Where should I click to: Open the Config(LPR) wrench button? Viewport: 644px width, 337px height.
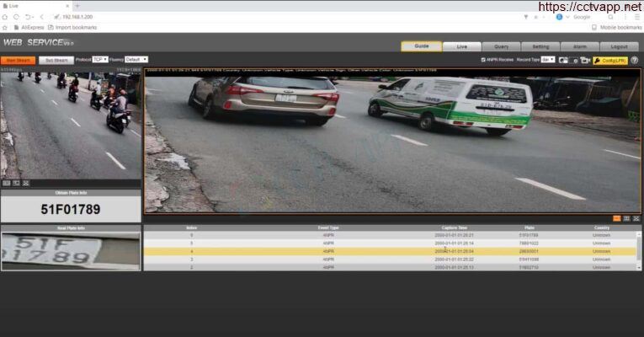610,61
